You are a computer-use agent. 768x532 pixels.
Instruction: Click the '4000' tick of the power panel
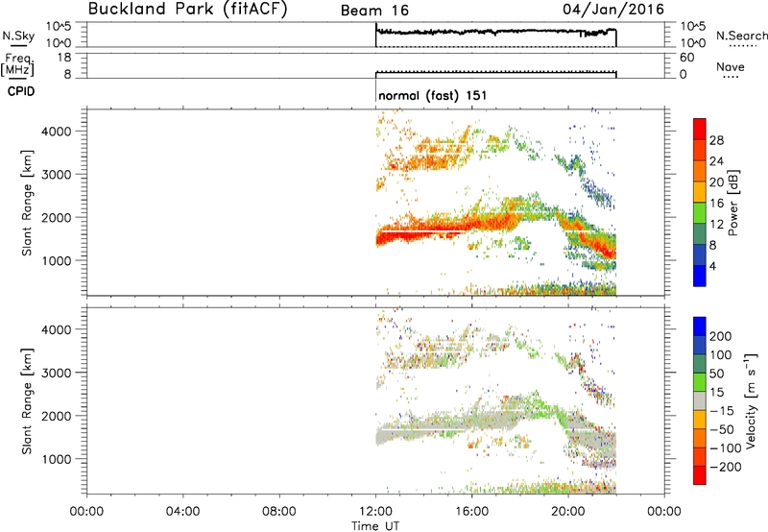pos(56,132)
